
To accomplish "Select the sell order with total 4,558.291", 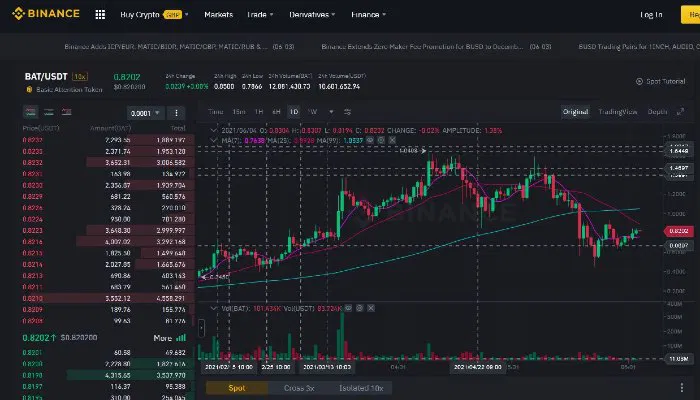I will (x=108, y=298).
